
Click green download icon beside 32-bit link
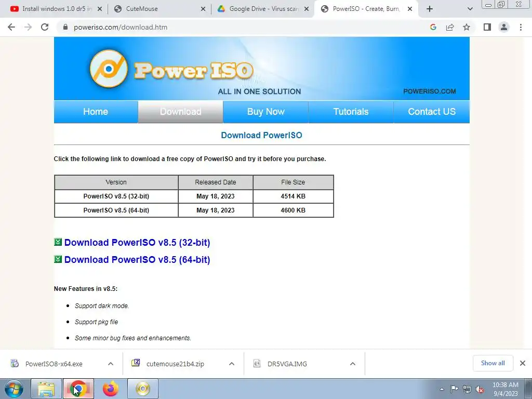click(x=58, y=242)
